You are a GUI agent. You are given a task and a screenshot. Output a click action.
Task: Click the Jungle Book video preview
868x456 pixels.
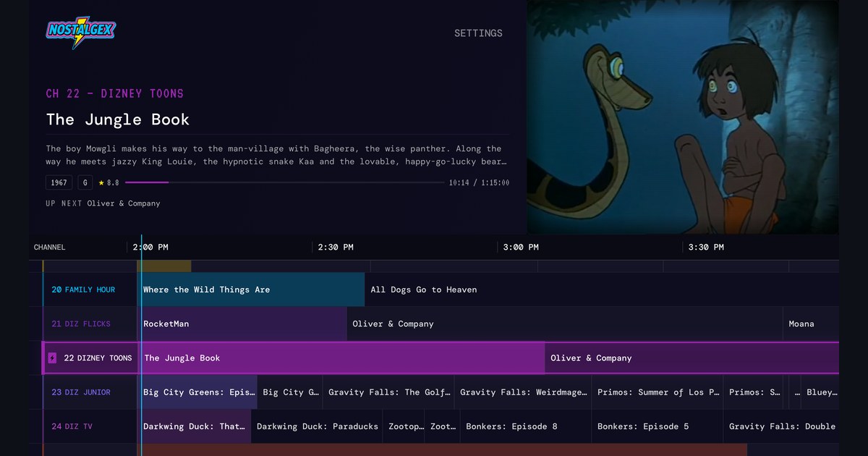(683, 117)
